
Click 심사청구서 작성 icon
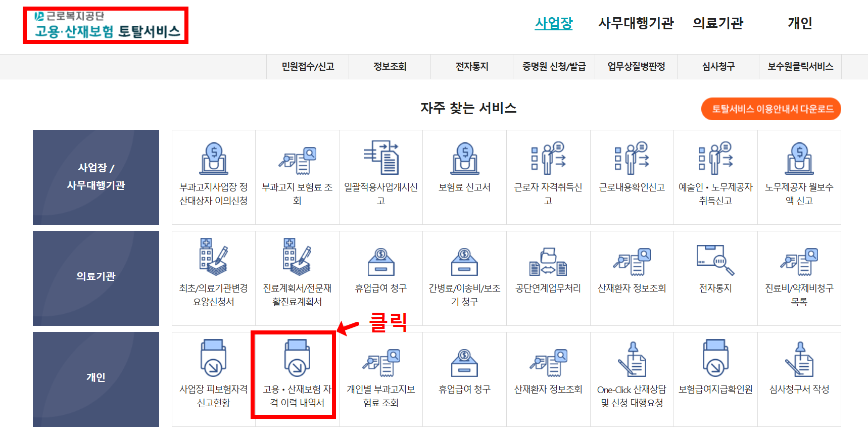(799, 359)
